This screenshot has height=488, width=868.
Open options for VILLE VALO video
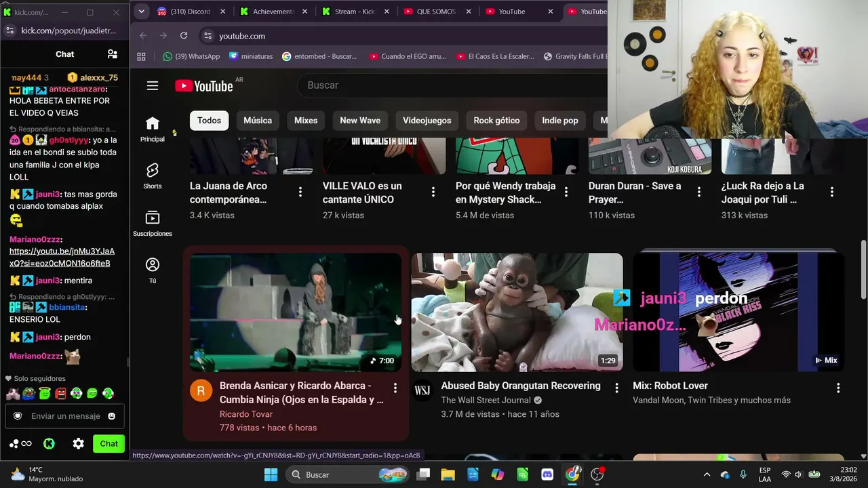click(x=433, y=192)
